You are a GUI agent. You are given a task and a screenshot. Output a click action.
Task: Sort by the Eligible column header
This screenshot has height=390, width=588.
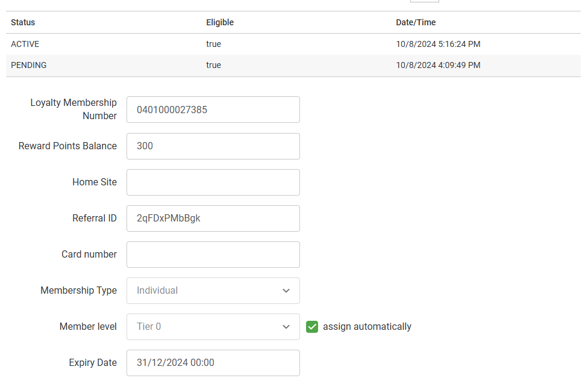pyautogui.click(x=220, y=22)
